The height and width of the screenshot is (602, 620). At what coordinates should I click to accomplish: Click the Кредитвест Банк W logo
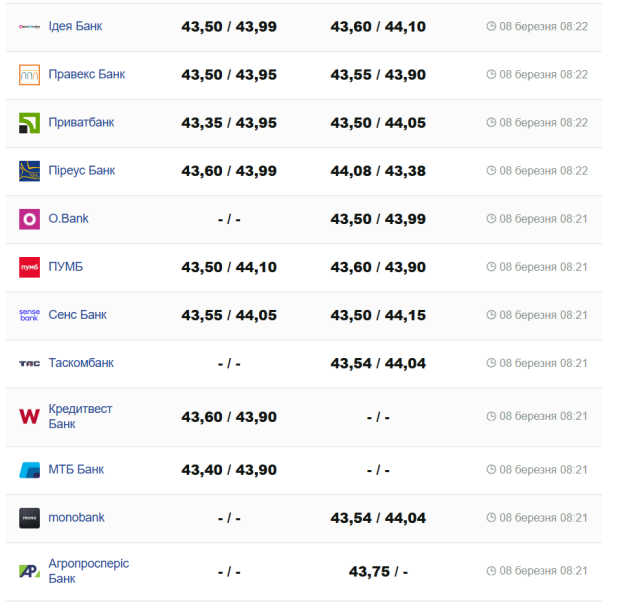click(x=29, y=416)
